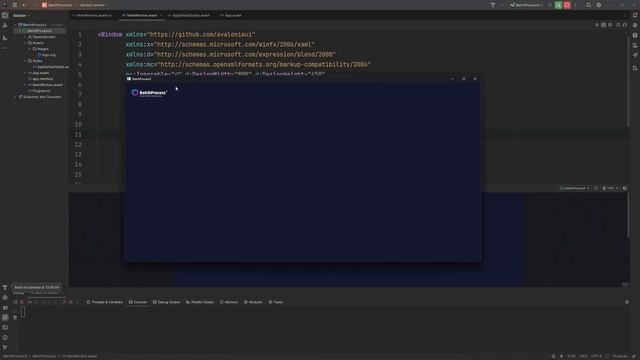Select Program.cs in the solution tree
This screenshot has height=360, width=640.
(39, 91)
